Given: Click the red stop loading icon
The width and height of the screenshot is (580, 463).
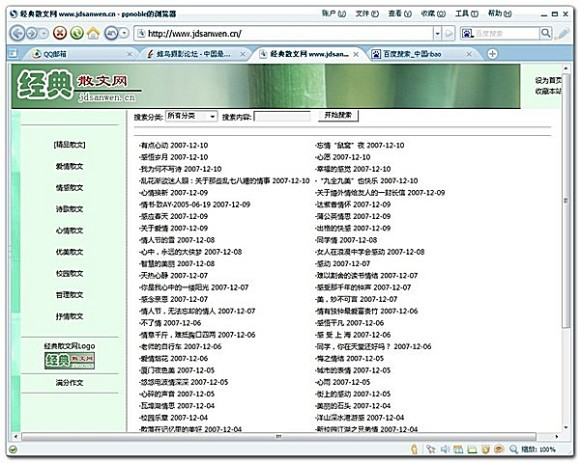Looking at the screenshot, I should 60,33.
